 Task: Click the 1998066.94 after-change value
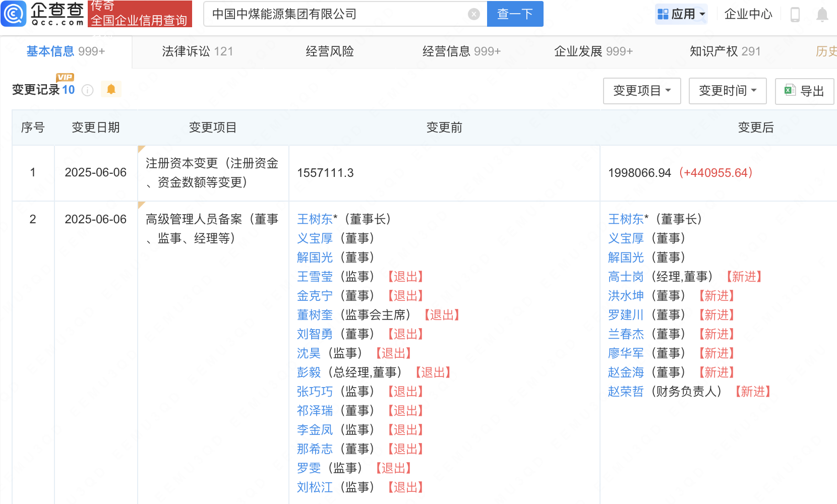click(640, 173)
